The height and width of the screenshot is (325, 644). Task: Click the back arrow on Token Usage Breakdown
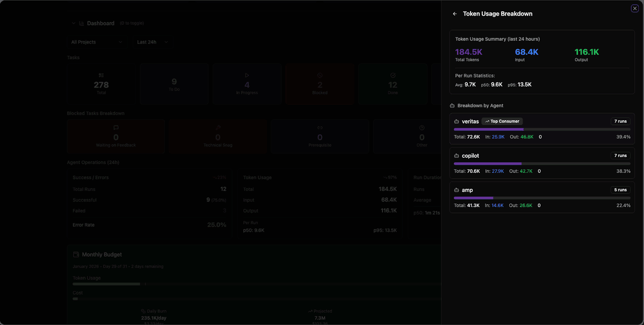tap(454, 13)
